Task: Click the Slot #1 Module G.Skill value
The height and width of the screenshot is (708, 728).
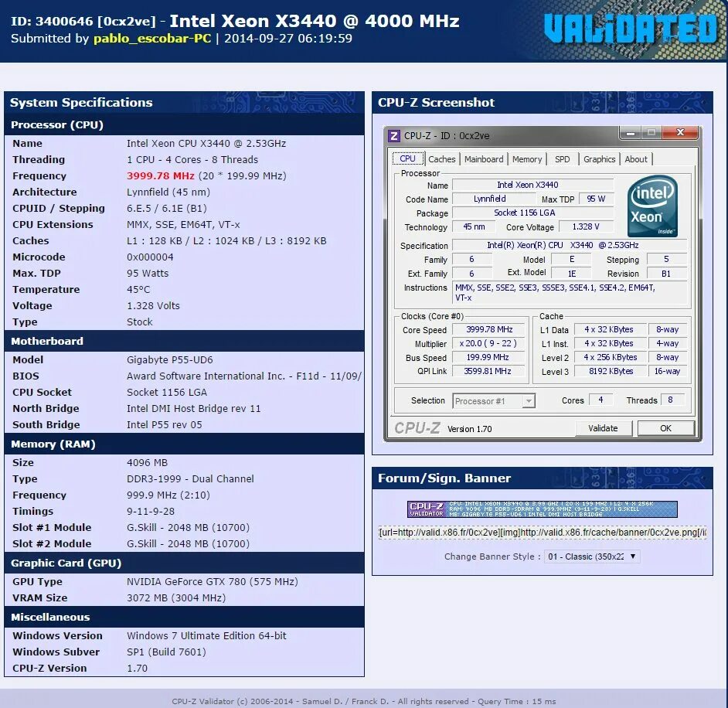Action: point(188,527)
